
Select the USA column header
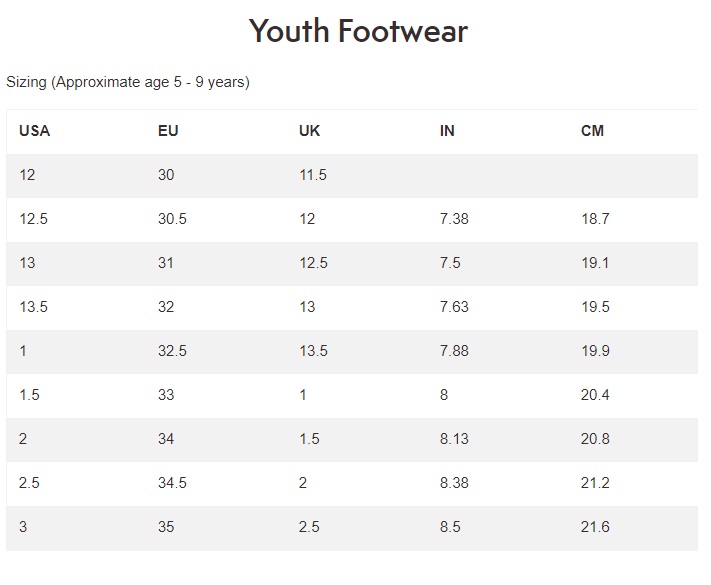(34, 131)
